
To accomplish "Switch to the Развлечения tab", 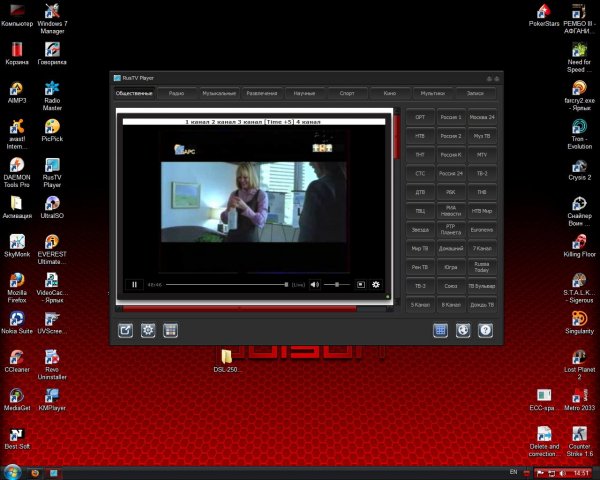I will point(262,93).
